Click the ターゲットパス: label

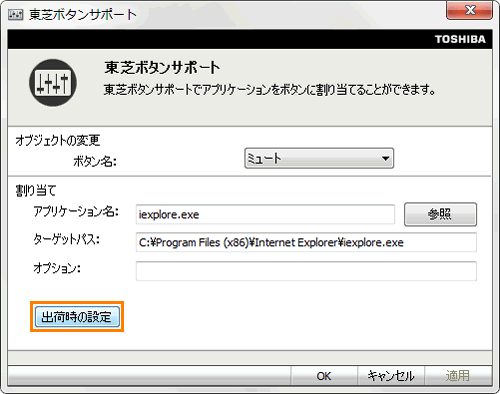click(x=66, y=239)
